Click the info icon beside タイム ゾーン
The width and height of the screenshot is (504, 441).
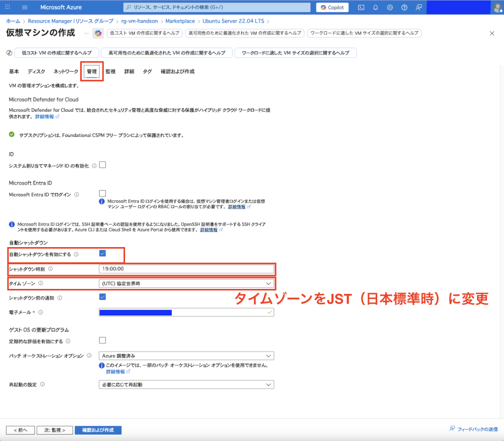(40, 283)
